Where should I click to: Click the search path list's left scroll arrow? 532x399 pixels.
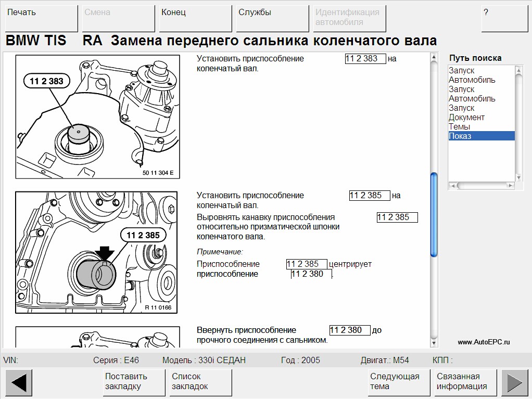point(452,185)
